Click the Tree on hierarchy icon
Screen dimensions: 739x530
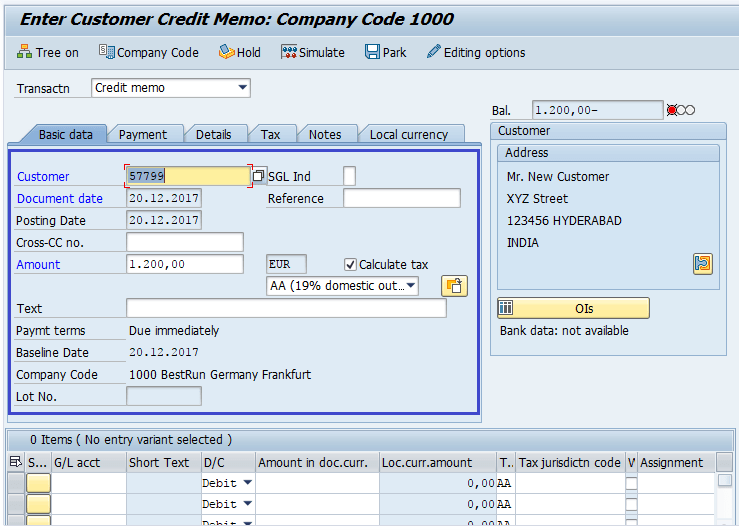click(x=24, y=52)
